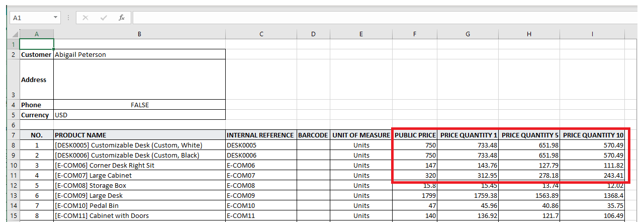Click the Phone value cell showing FALSE
Screen dimensions: 644x222
click(139, 105)
